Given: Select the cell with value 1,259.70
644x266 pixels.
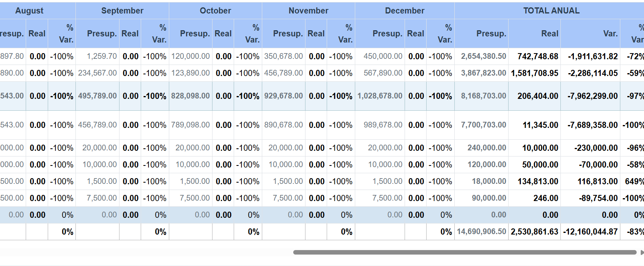Looking at the screenshot, I should (x=102, y=56).
